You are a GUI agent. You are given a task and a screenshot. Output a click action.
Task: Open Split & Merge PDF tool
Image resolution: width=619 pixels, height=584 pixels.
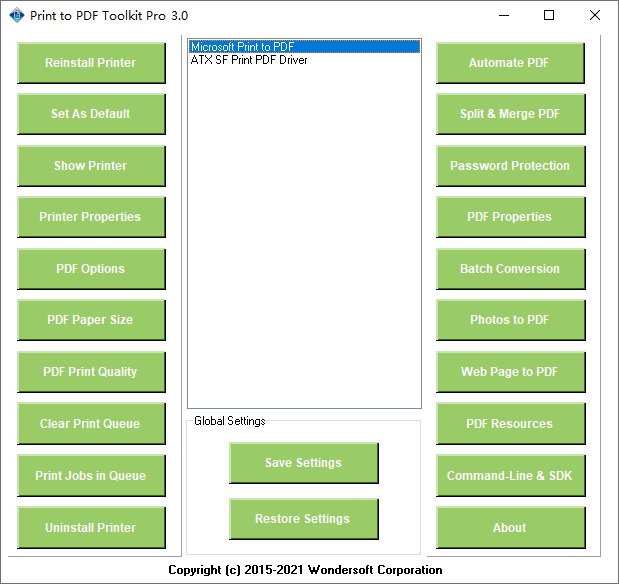tap(510, 114)
